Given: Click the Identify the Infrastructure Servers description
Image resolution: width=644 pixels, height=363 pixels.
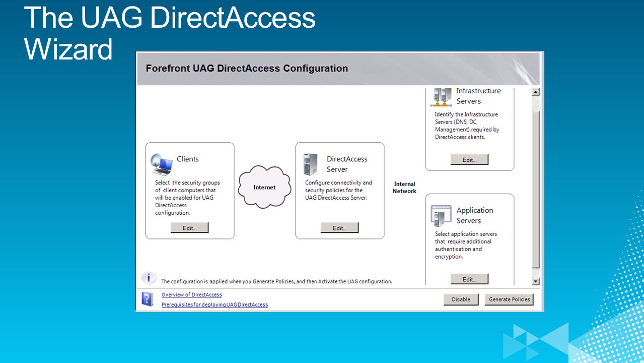Looking at the screenshot, I should coord(467,126).
